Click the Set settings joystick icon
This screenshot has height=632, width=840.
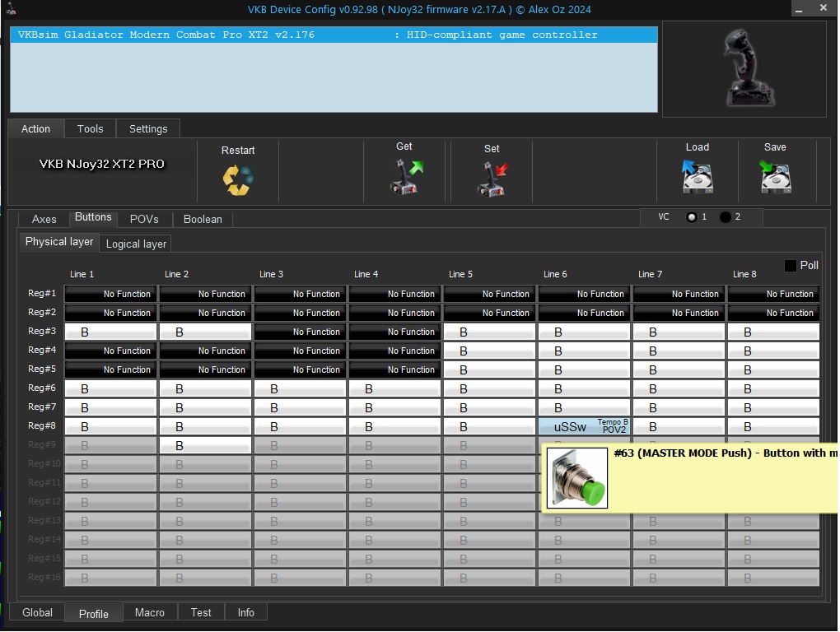[x=492, y=179]
